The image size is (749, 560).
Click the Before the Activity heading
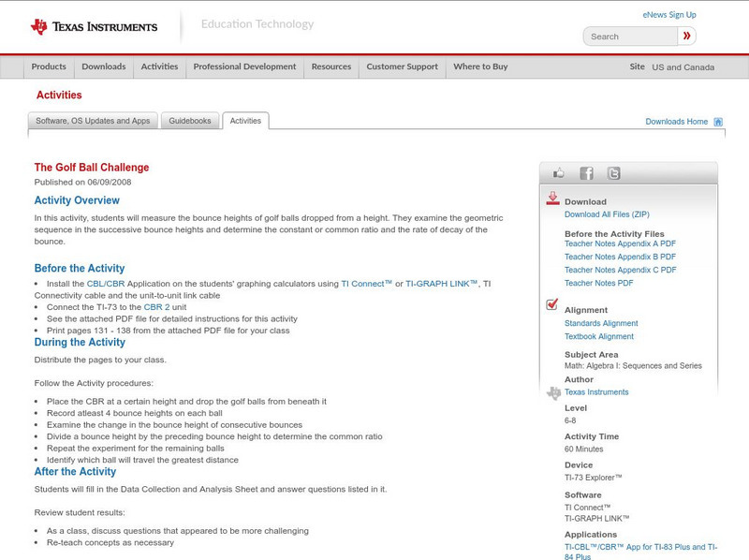80,268
